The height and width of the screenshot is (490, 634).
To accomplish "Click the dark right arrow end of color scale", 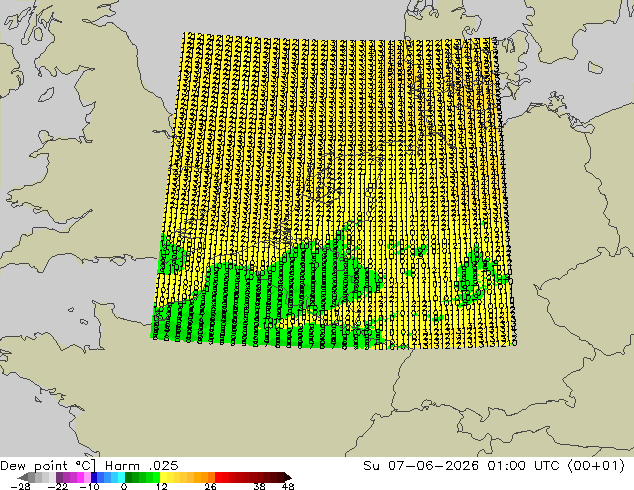I will pyautogui.click(x=288, y=477).
